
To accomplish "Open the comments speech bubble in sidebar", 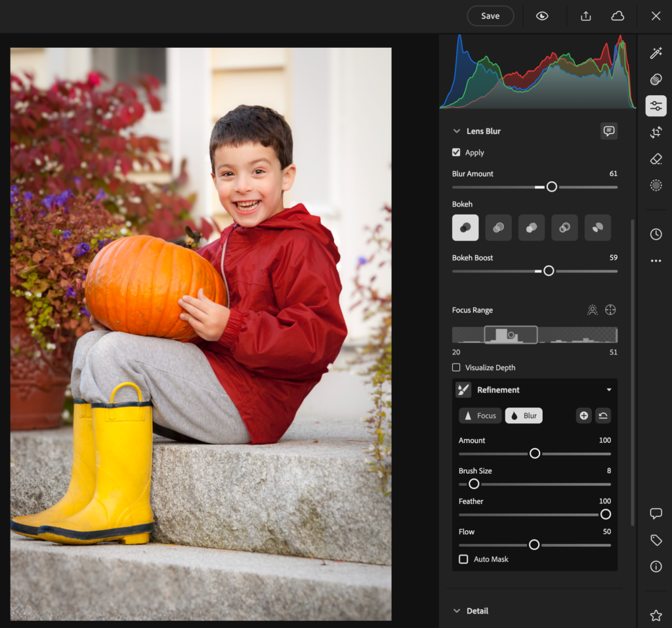I will coord(656,514).
